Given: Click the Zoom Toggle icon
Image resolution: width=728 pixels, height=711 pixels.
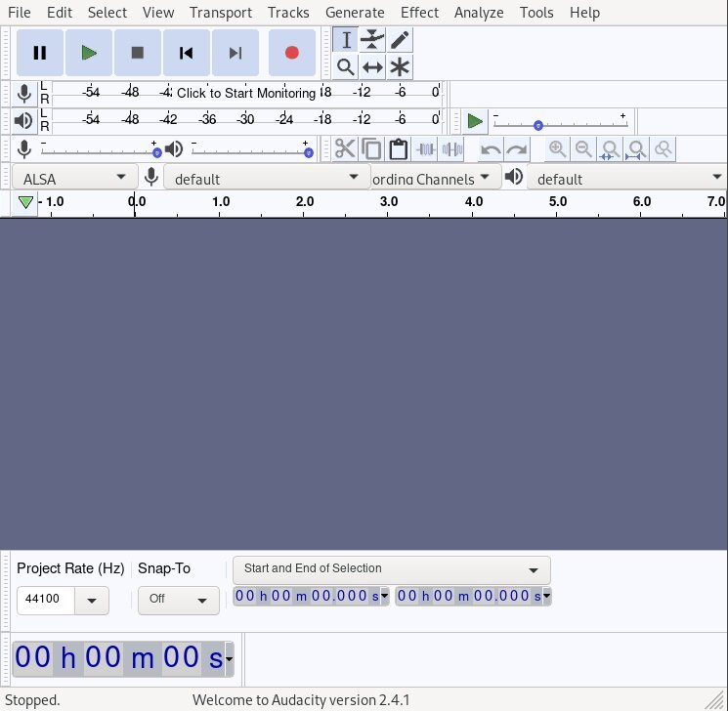Looking at the screenshot, I should [x=663, y=149].
